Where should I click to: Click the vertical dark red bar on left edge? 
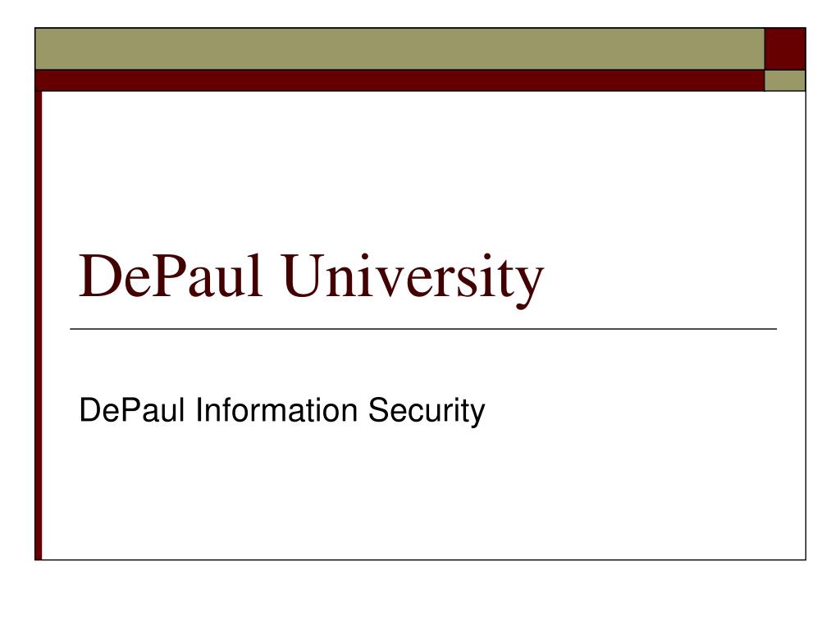point(38,325)
